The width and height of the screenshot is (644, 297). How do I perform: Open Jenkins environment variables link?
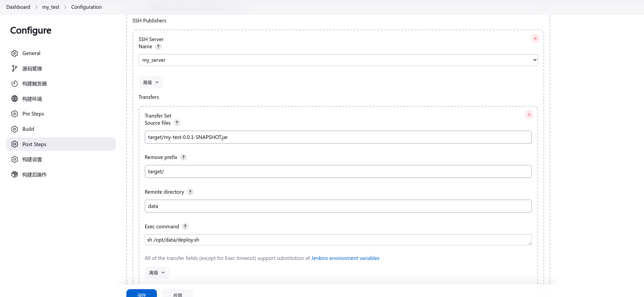[x=345, y=258]
